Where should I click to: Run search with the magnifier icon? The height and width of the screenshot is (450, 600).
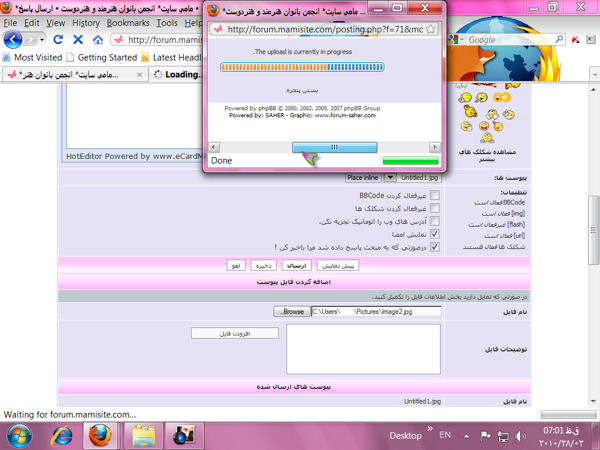[x=559, y=39]
